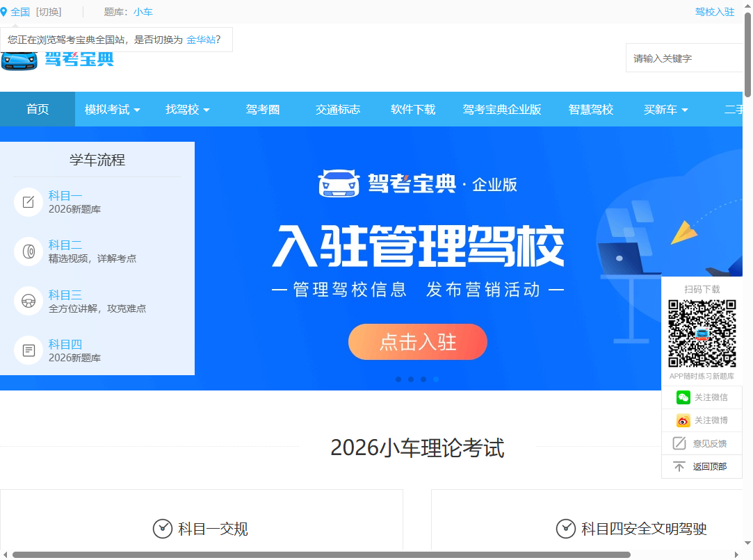Click the 科目一交规 card title
The width and height of the screenshot is (753, 560).
[x=213, y=529]
